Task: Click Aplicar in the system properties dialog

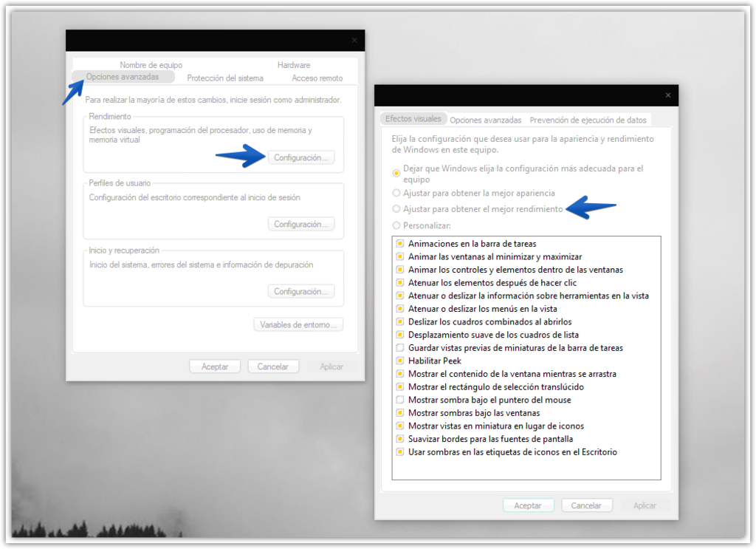Action: tap(331, 366)
